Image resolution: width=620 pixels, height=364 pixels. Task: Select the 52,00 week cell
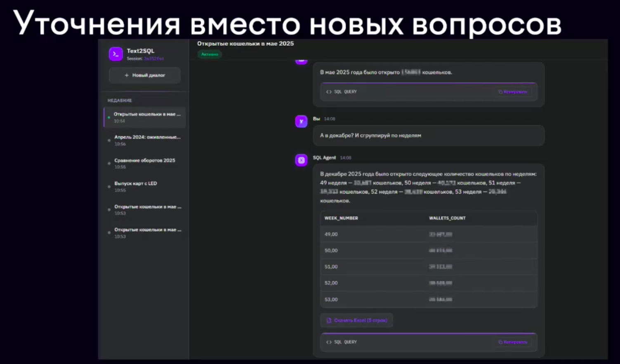coord(331,283)
